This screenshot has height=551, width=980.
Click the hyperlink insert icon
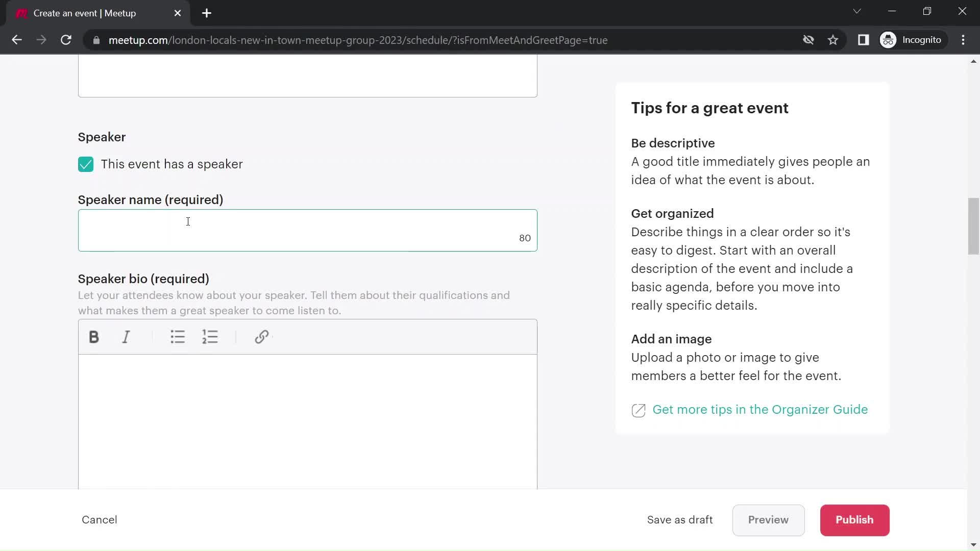click(x=262, y=336)
